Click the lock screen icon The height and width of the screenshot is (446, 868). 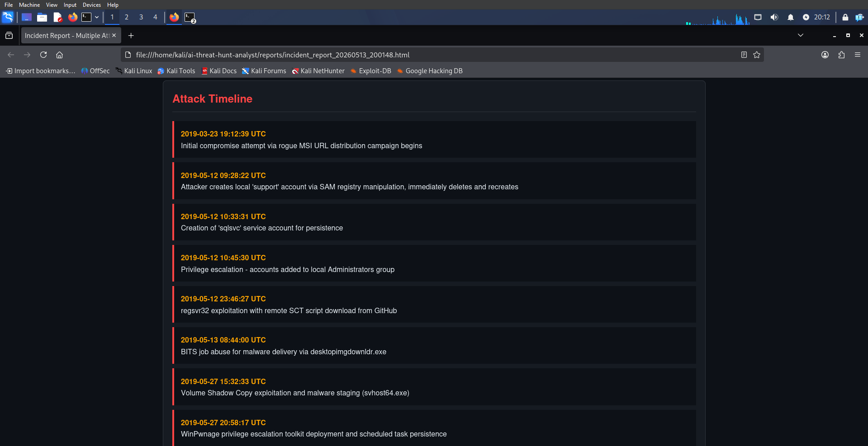pos(845,17)
